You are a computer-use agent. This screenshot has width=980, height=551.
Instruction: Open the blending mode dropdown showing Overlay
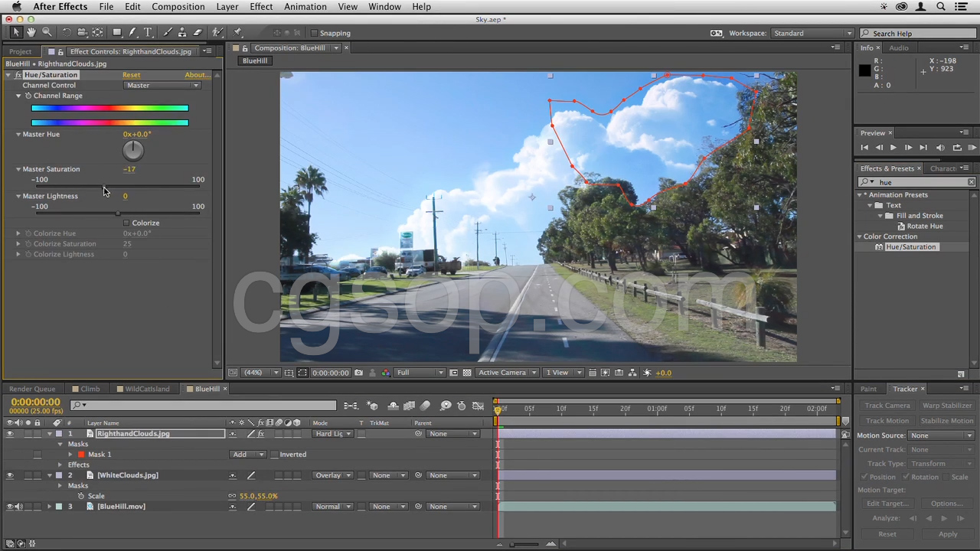coord(333,475)
